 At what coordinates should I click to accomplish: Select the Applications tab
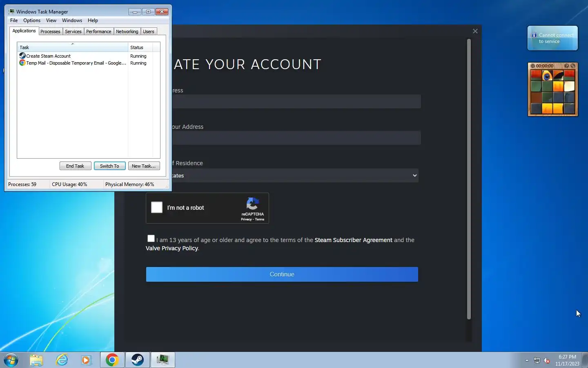point(24,31)
